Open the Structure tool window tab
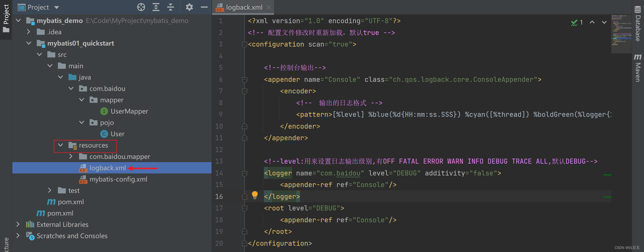 (x=6, y=244)
